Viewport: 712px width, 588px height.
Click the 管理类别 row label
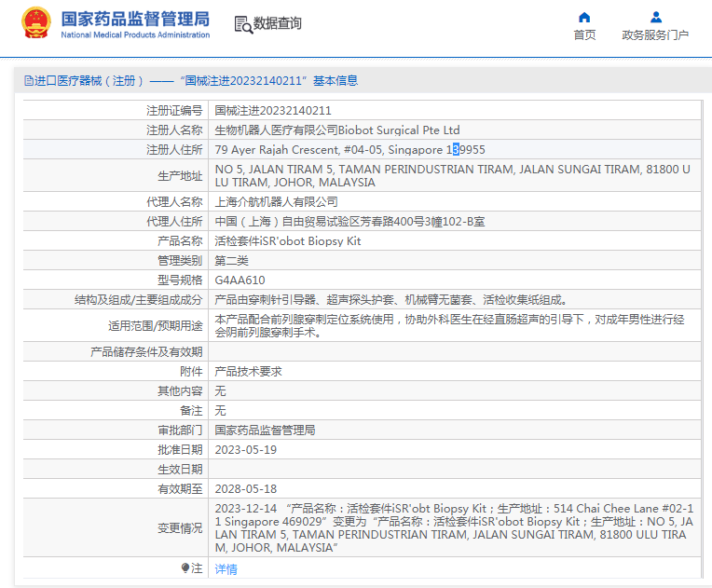tap(180, 261)
